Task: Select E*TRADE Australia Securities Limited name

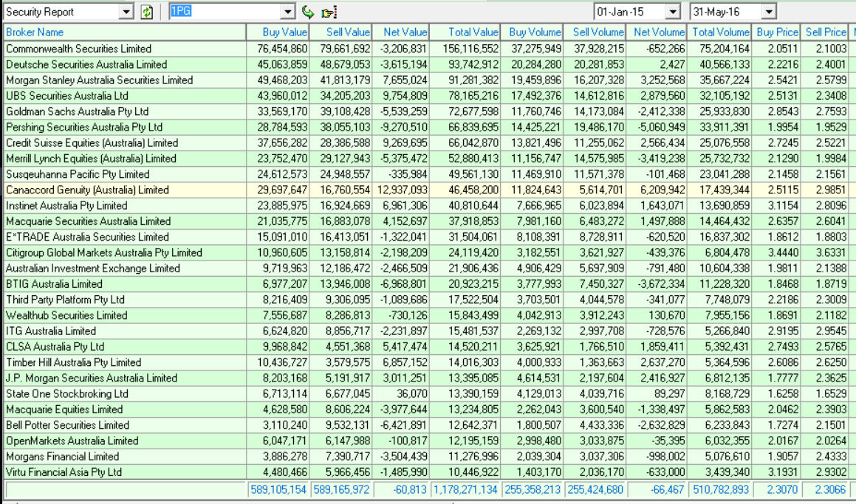Action: click(x=87, y=238)
